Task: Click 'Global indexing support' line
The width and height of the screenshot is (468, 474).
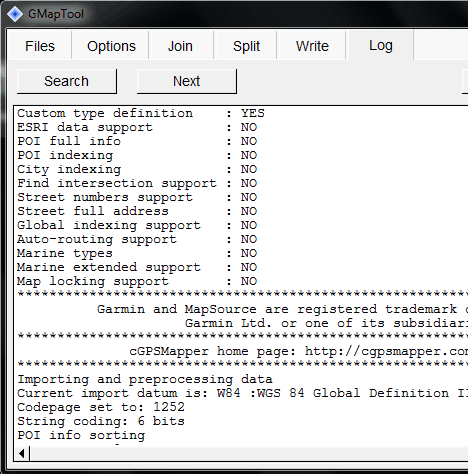Action: [x=137, y=225]
